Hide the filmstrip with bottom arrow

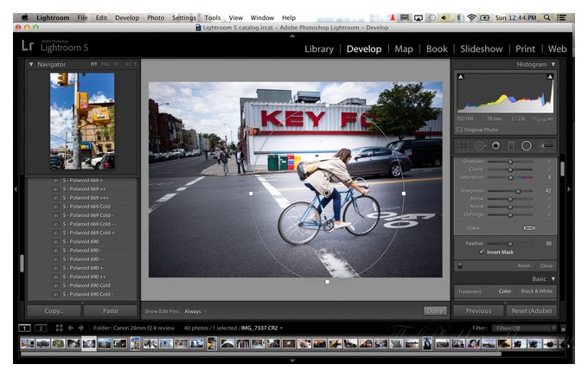coord(292,361)
